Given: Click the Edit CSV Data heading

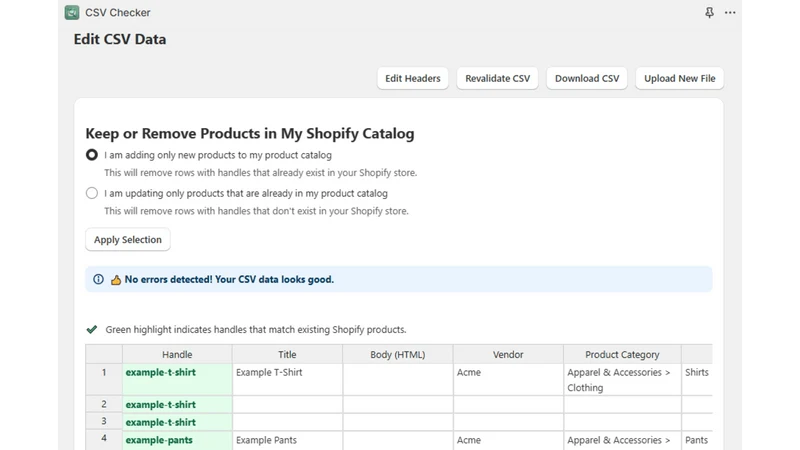Looking at the screenshot, I should [x=120, y=39].
